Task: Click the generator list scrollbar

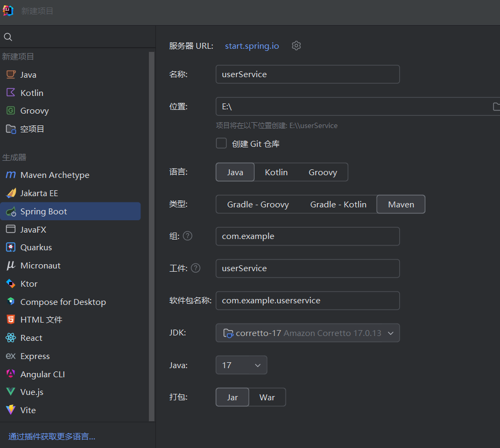Action: tap(152, 236)
